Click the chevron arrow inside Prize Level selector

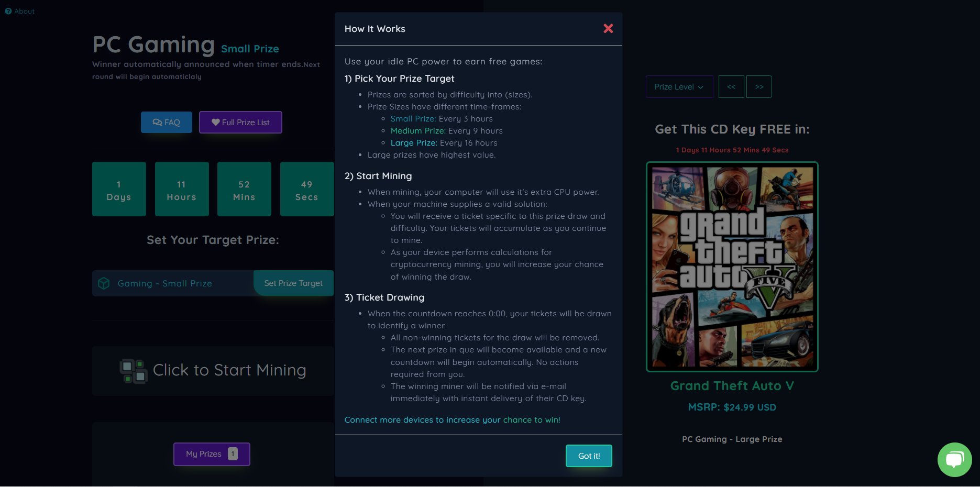coord(701,87)
